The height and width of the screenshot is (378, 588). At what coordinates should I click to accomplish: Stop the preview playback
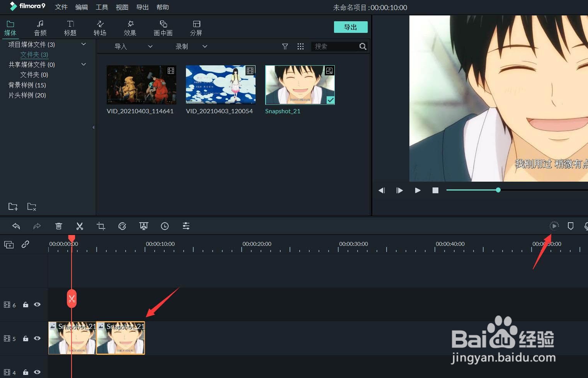(435, 190)
